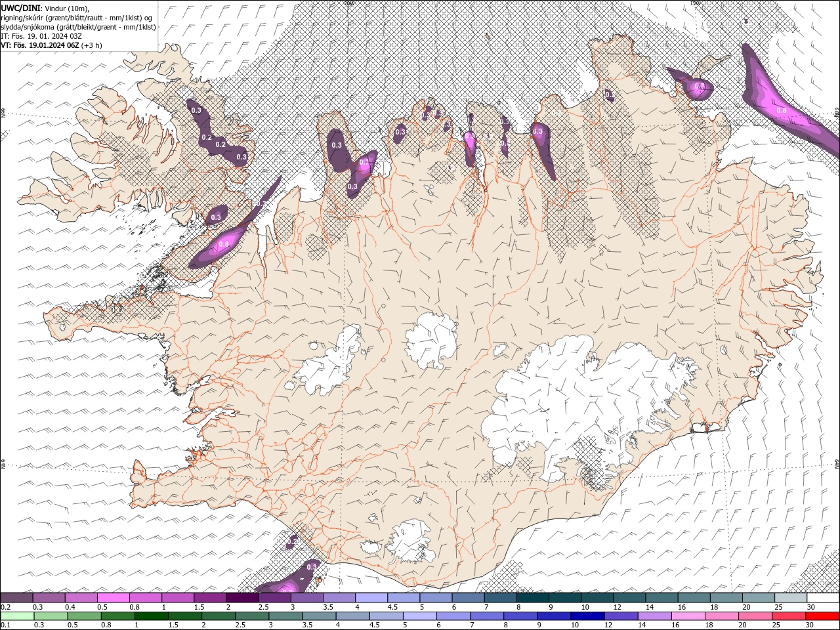Select the 0.5 bright pink swatch, top legend bar
Screen dimensions: 840x630
(x=114, y=597)
